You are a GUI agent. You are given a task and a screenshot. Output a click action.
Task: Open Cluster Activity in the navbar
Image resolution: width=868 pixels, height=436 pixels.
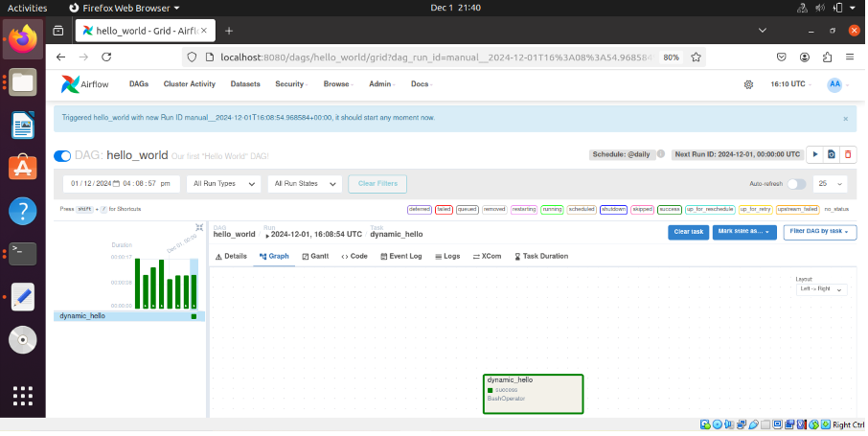coord(190,84)
